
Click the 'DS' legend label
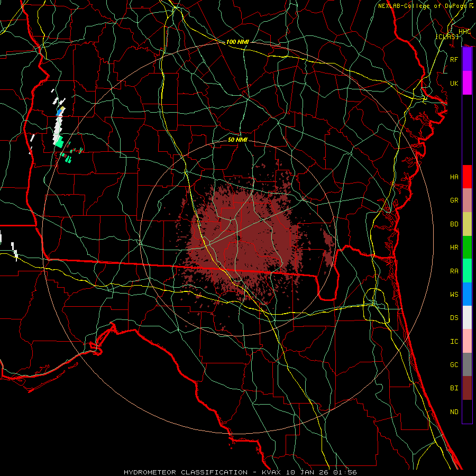pos(454,318)
